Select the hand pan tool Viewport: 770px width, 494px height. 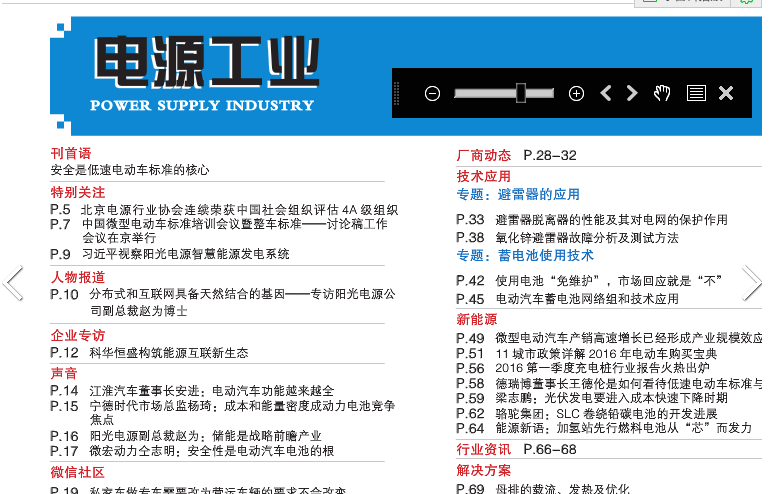(662, 93)
